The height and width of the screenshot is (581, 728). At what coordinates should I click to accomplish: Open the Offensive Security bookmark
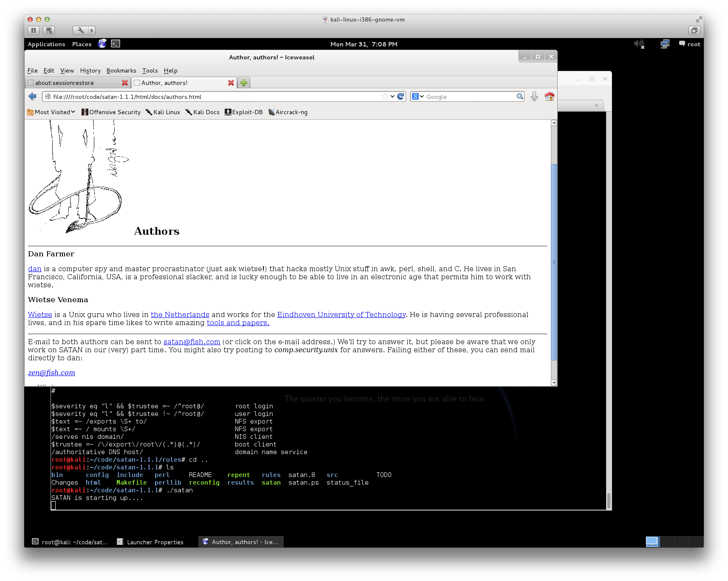pos(111,112)
